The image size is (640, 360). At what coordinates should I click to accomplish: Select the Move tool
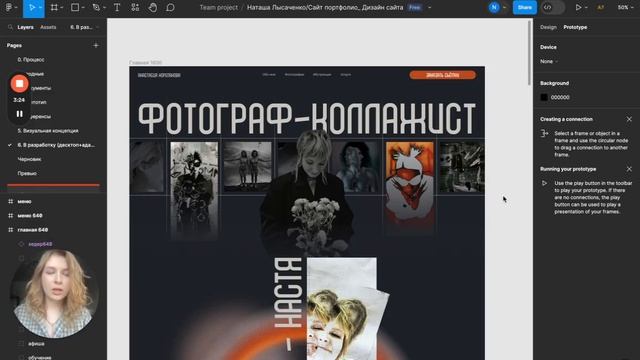[31, 7]
